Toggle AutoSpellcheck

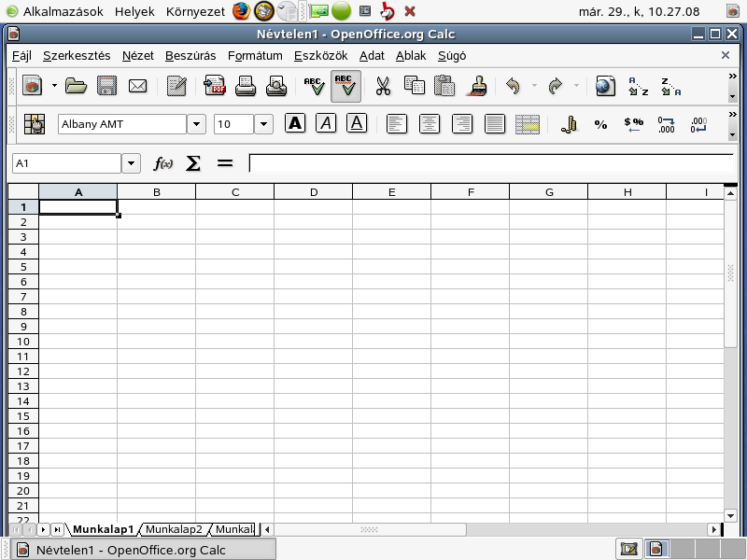point(345,86)
